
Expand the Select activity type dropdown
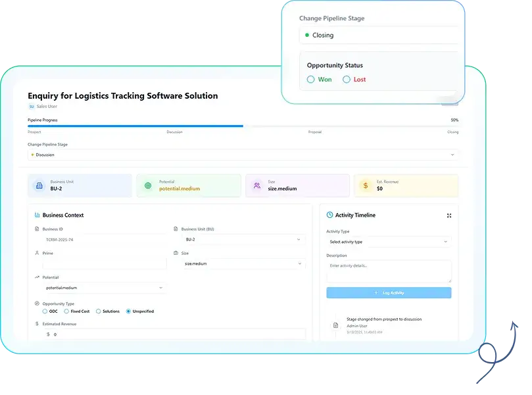click(x=388, y=242)
